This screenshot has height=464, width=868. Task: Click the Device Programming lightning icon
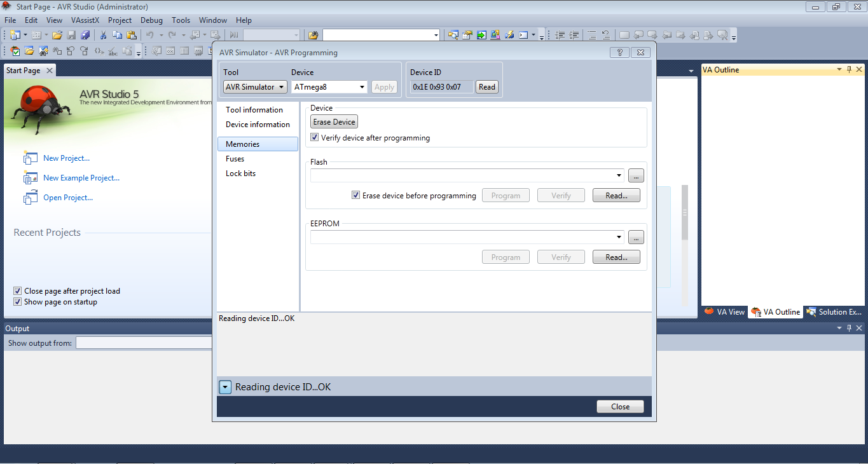coord(509,35)
